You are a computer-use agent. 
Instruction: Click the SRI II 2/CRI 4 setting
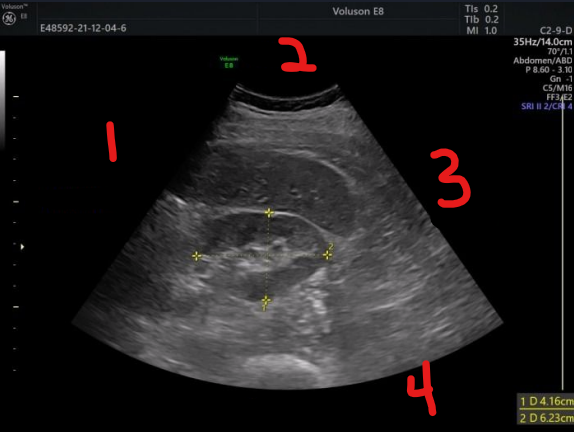tap(547, 106)
